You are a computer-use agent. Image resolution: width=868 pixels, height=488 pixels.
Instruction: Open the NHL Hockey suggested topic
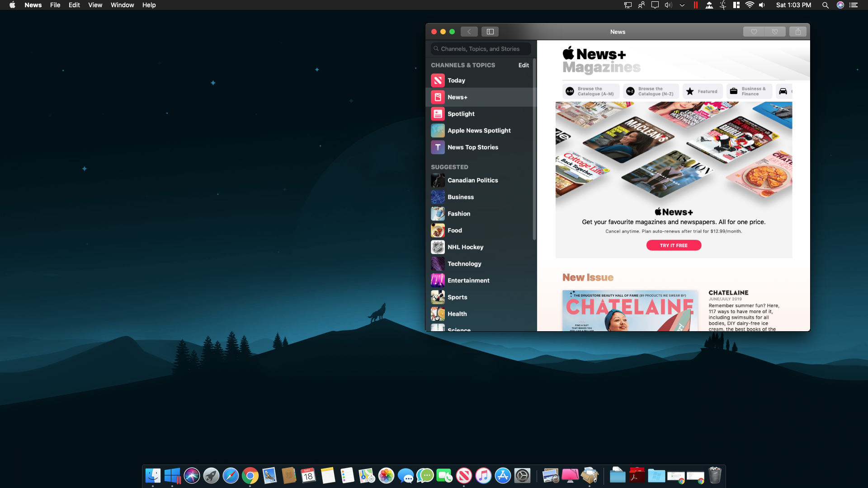481,247
